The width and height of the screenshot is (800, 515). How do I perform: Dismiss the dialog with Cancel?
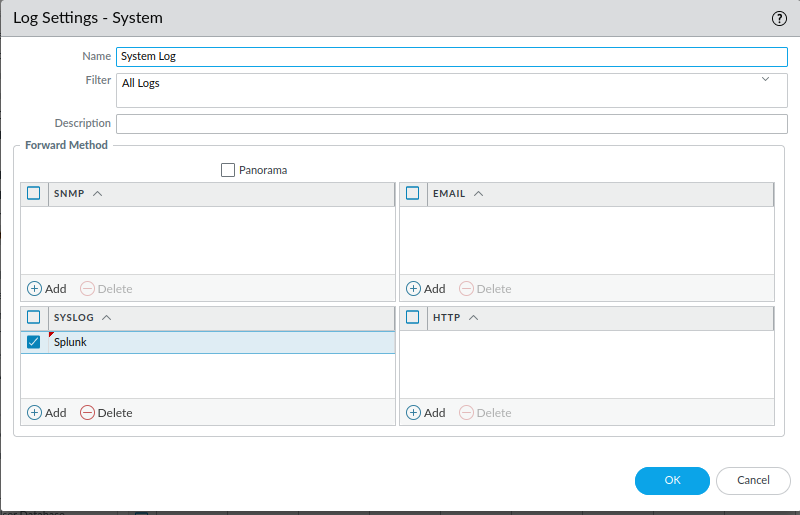[x=753, y=480]
